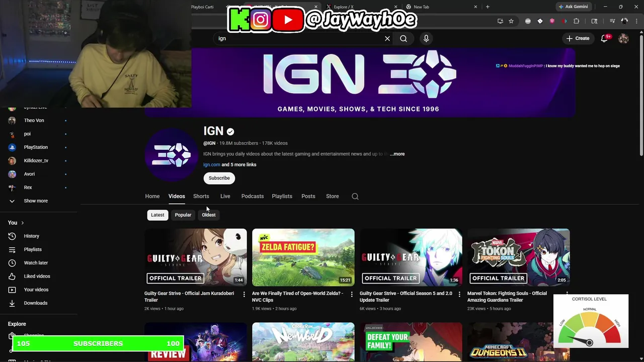Open the Chrome three-dot menu
Screen dimensions: 644x362
(636, 21)
